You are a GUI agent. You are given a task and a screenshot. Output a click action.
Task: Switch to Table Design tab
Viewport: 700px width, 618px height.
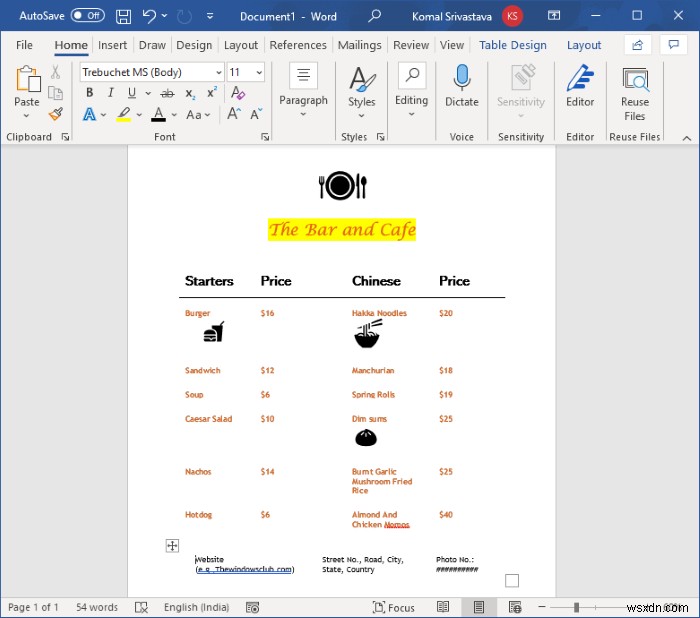pos(512,45)
